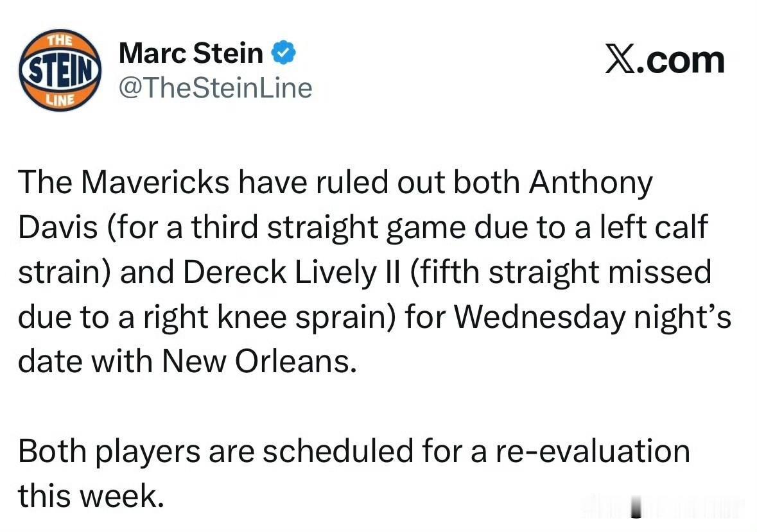Viewport: 757px width, 532px height.
Task: Click "New Orleans" in the tweet text
Action: coord(258,363)
